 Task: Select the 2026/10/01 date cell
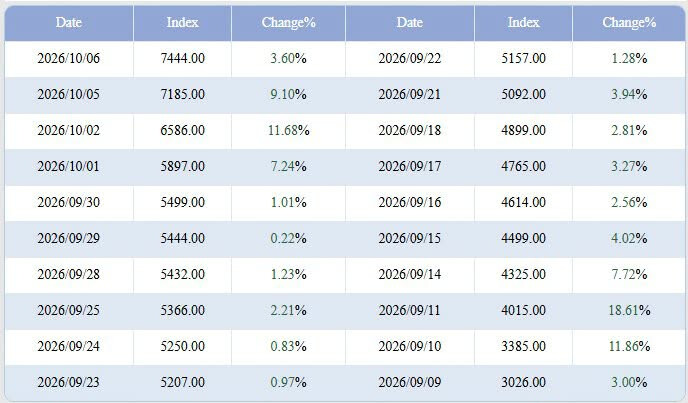click(69, 166)
